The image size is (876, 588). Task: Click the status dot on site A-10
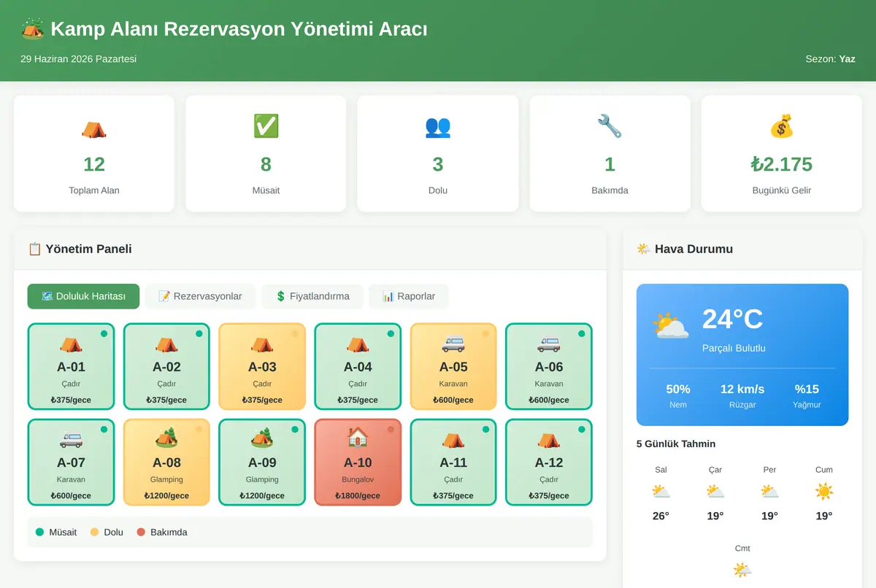(391, 429)
